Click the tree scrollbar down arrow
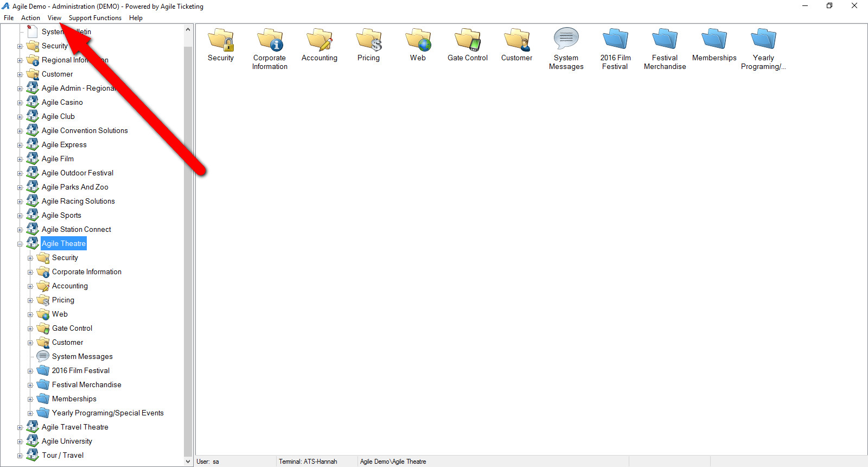 188,462
